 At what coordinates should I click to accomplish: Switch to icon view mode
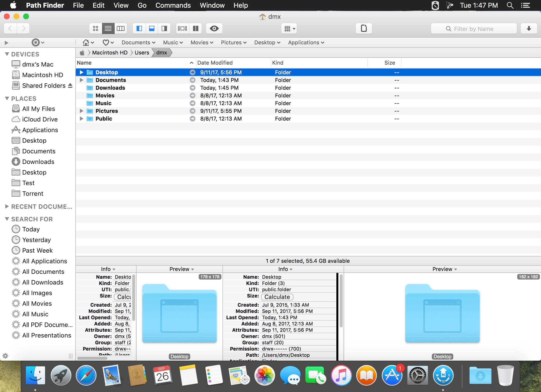(x=96, y=28)
